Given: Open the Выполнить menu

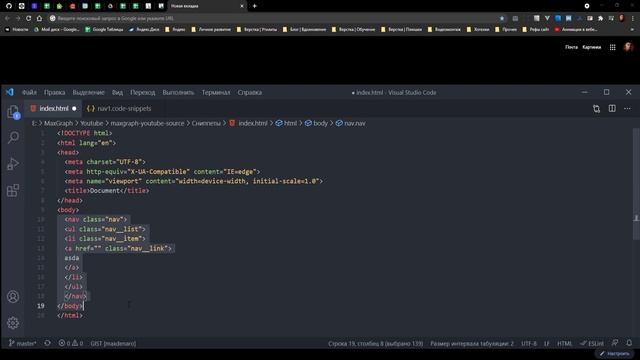Looking at the screenshot, I should click(178, 93).
